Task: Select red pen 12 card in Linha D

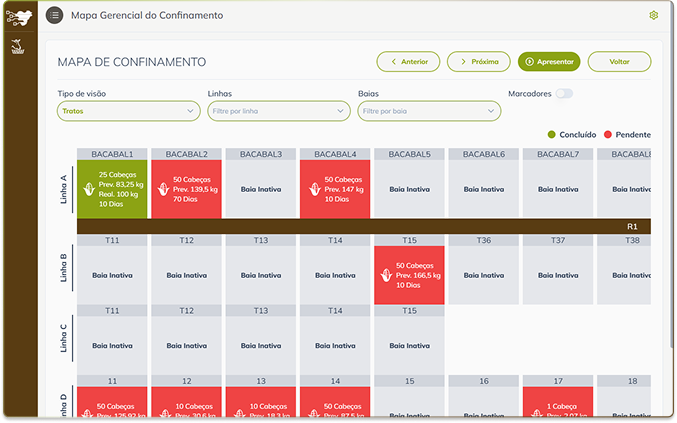Action: point(187,403)
